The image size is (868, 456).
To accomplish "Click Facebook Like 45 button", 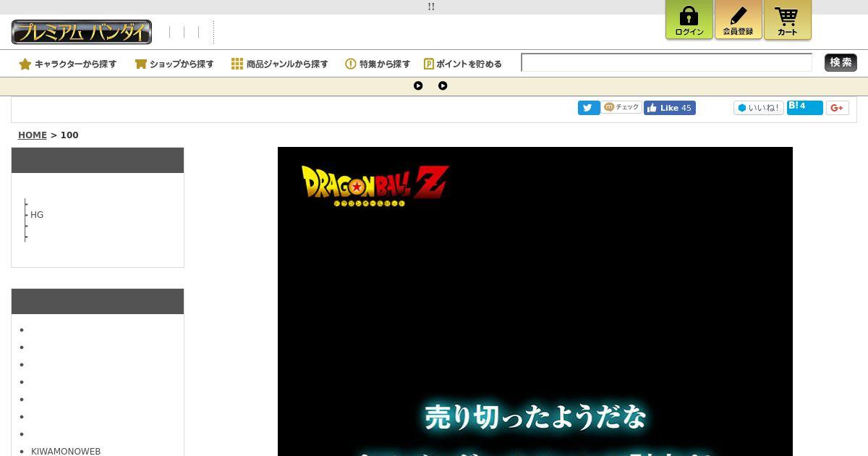I will coord(670,108).
